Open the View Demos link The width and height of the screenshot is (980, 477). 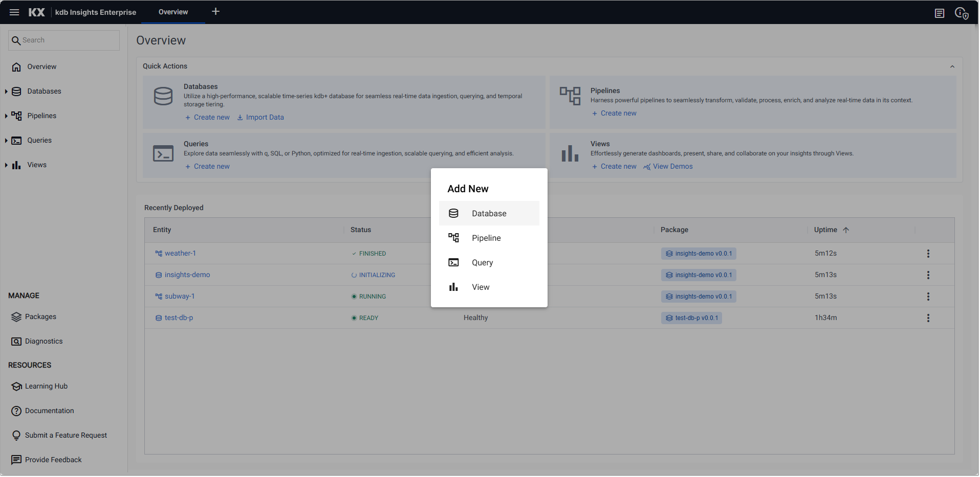[672, 167]
